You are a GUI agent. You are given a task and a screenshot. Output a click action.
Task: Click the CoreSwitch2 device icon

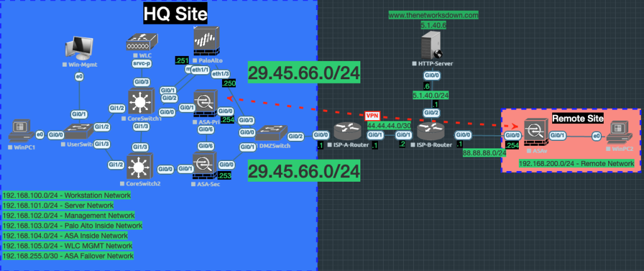point(140,168)
